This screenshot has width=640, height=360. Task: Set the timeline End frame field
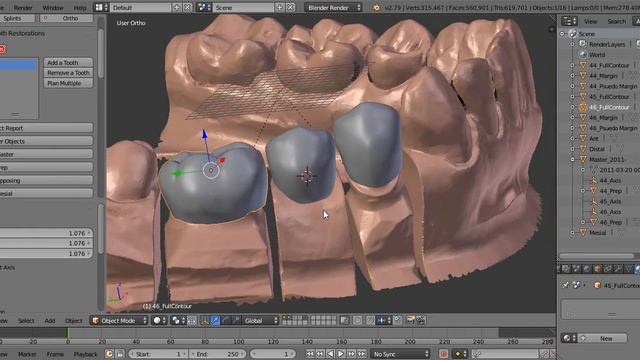coord(217,354)
